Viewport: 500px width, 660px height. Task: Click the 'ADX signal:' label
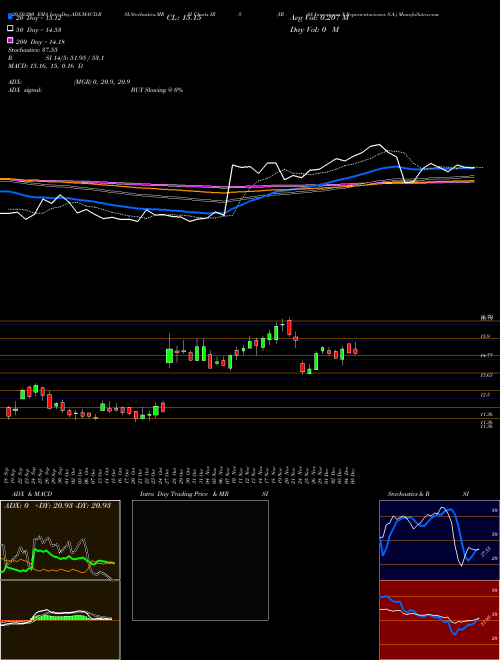(25, 90)
